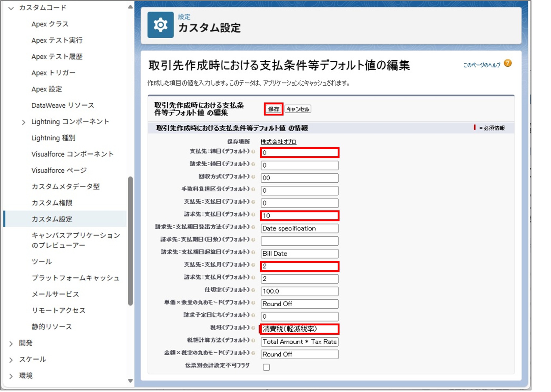The image size is (551, 392).
Task: Click the orange help icon beside このページのヘルプ
Action: 508,63
